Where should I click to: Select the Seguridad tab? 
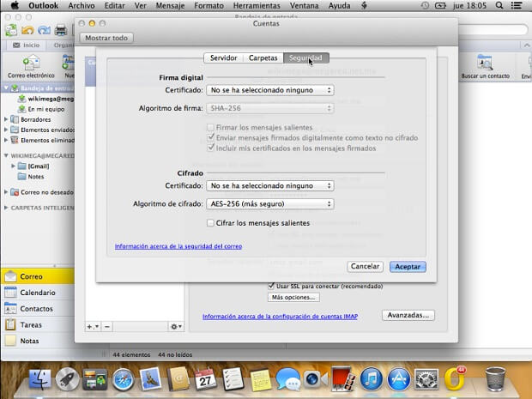point(305,58)
